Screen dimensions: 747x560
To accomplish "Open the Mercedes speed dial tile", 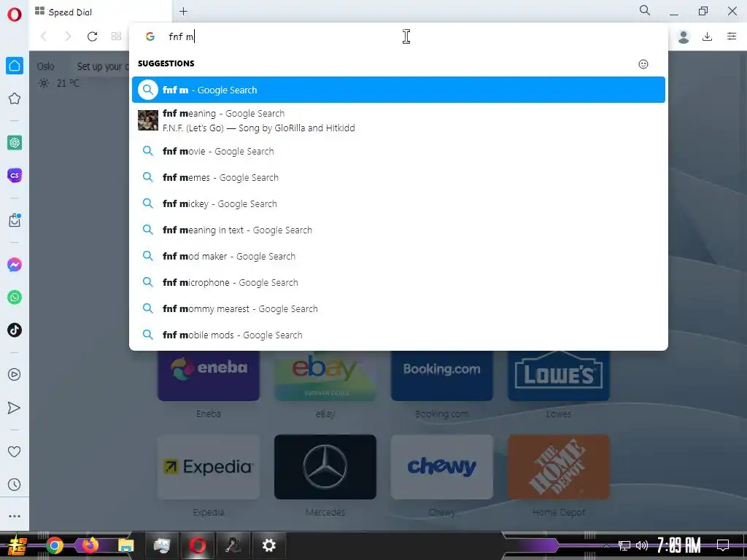I will (x=325, y=467).
